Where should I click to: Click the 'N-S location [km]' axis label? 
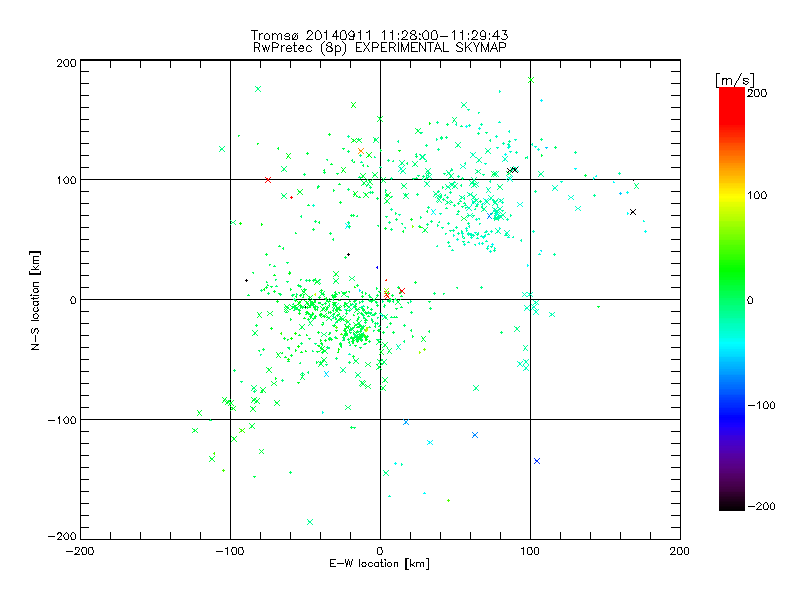tap(35, 301)
